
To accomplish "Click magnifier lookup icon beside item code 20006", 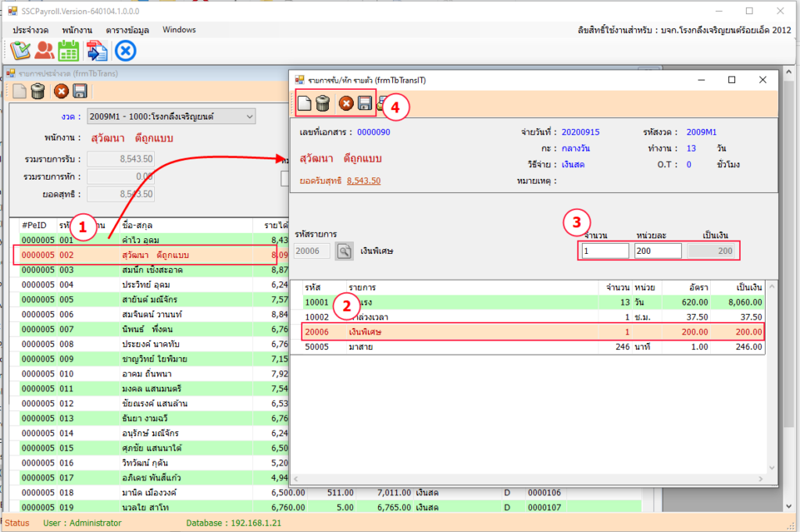I will [x=345, y=251].
